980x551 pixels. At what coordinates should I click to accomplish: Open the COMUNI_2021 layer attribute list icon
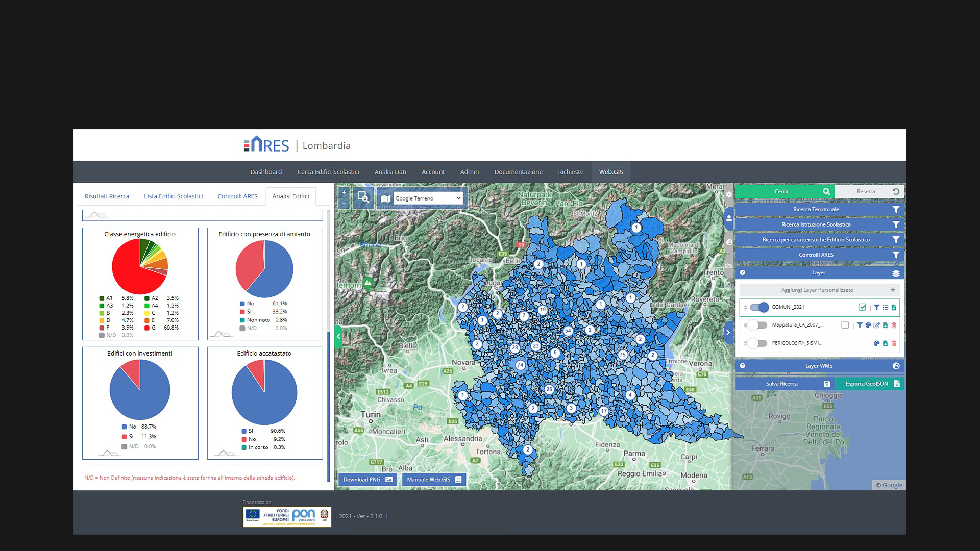tap(885, 307)
